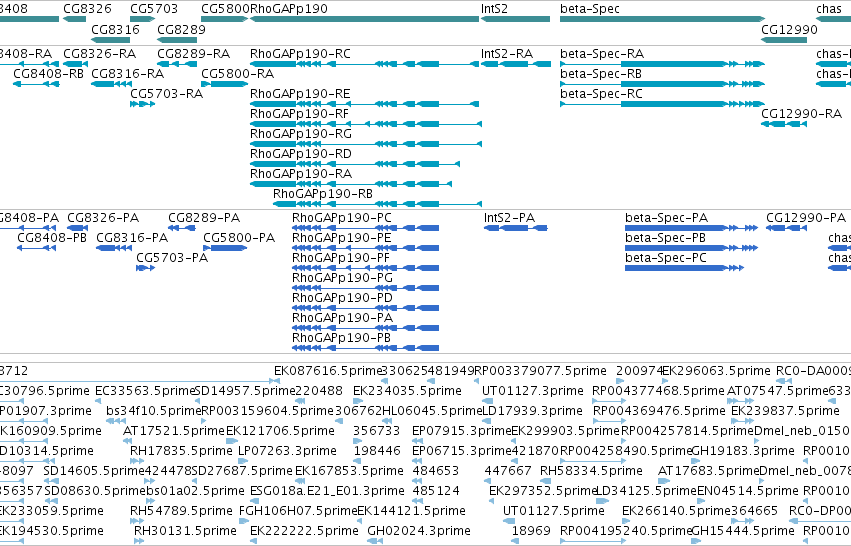851x546 pixels.
Task: Open the CG8316-PA protein label
Action: (x=132, y=238)
